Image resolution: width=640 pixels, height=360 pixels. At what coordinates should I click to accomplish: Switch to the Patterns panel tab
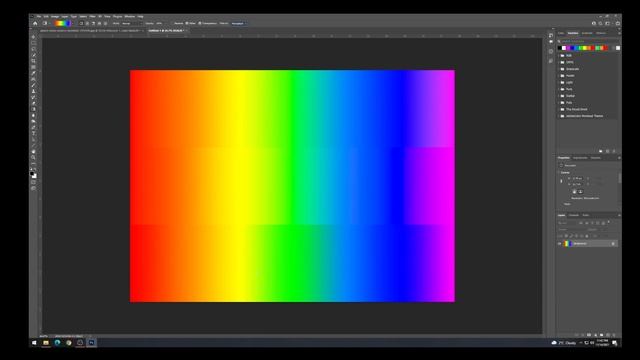coord(601,33)
